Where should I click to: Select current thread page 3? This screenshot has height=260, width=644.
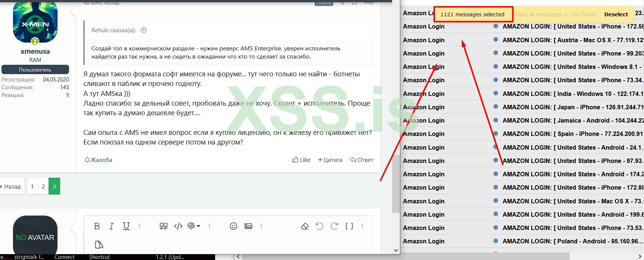[x=54, y=186]
